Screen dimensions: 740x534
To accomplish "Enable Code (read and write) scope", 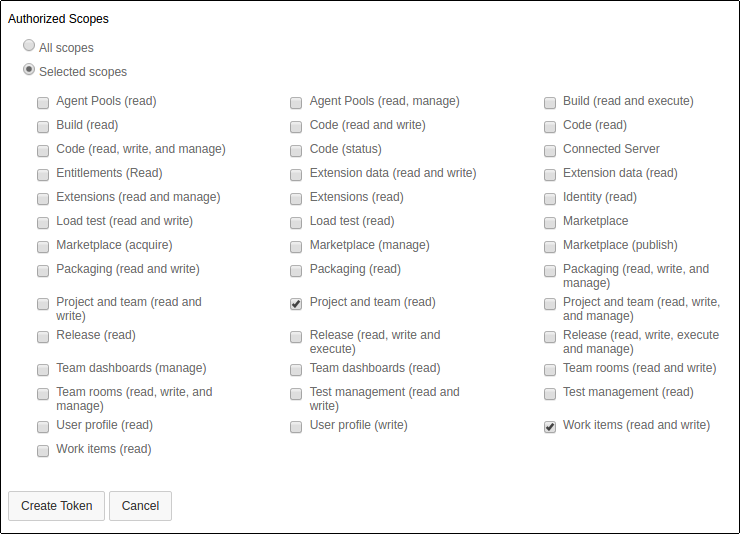I will click(296, 126).
